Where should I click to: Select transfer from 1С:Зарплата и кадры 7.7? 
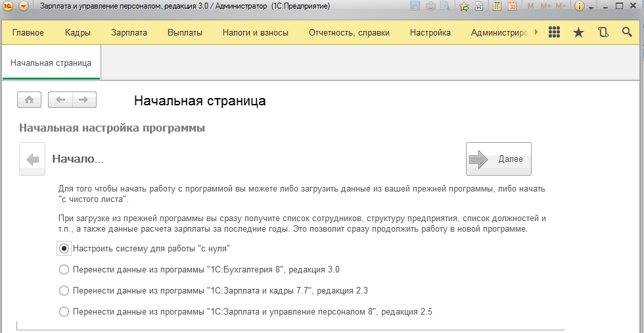pos(214,291)
